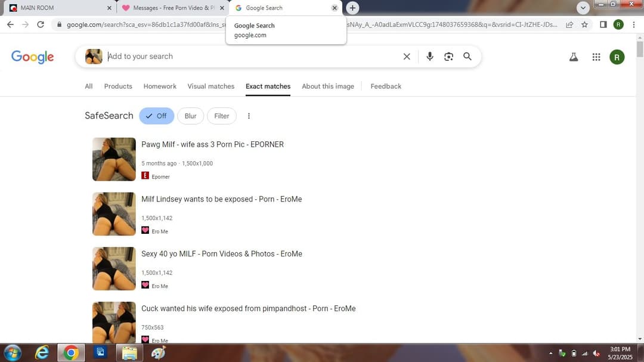This screenshot has height=362, width=644.
Task: Click the voice search microphone icon
Action: pos(430,57)
